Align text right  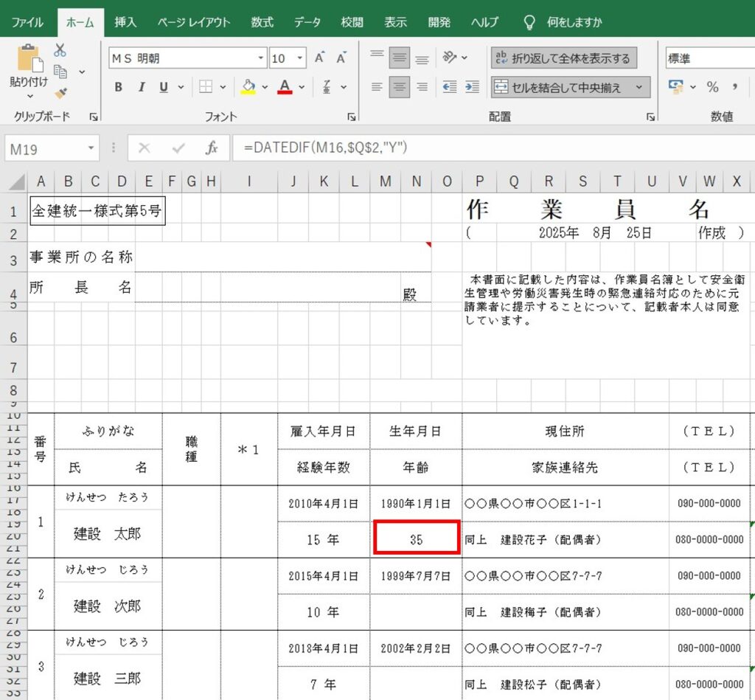point(422,87)
